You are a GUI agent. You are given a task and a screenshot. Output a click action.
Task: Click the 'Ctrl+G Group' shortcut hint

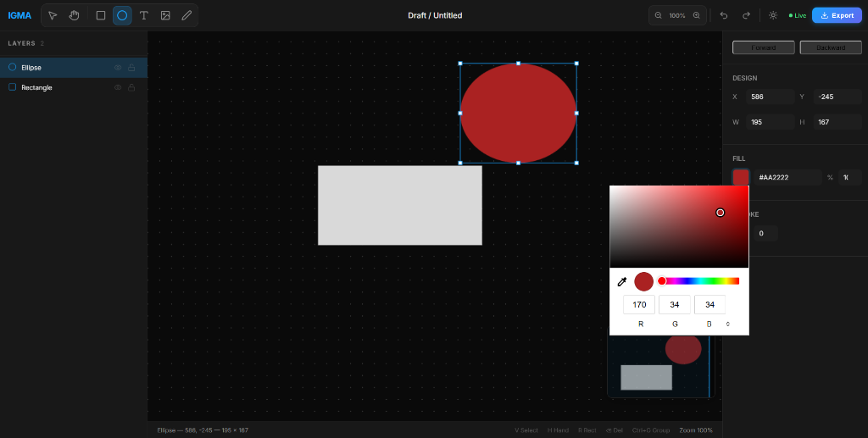point(651,430)
